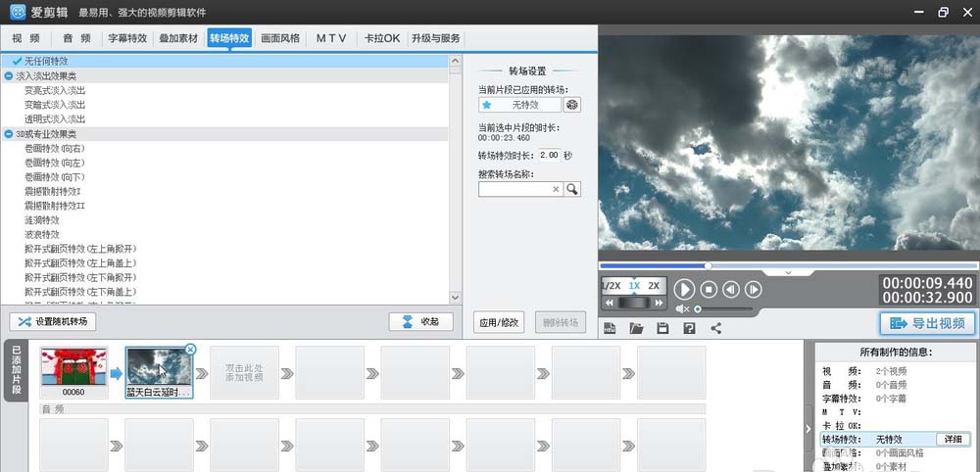Click the 收起 collapse button
980x472 pixels.
(421, 322)
